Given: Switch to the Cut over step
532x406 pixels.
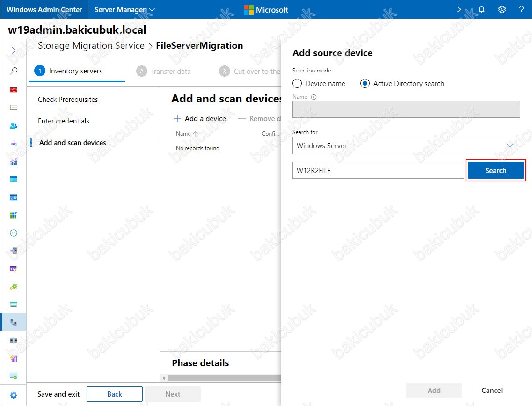Looking at the screenshot, I should pyautogui.click(x=250, y=71).
